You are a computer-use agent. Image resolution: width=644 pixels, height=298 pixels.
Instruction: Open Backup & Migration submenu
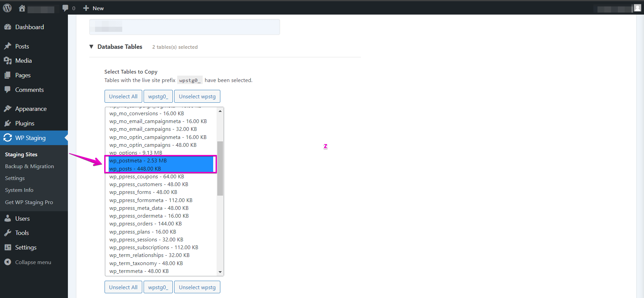tap(30, 166)
